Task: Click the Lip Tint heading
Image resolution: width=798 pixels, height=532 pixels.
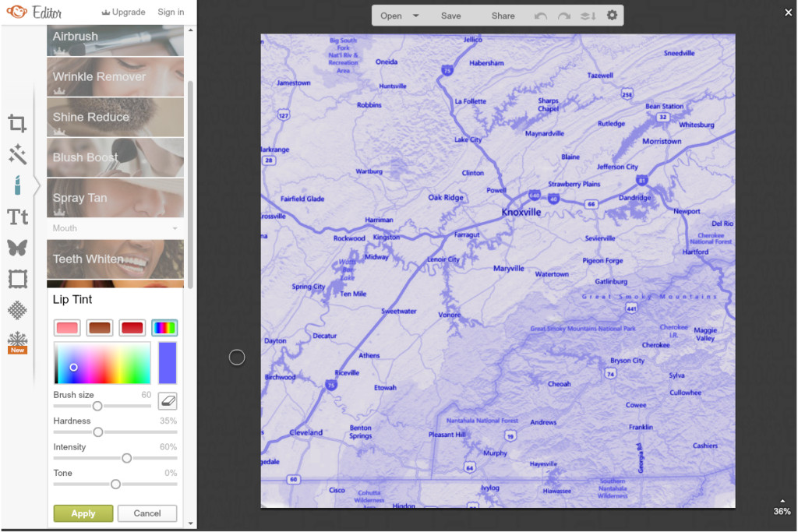Action: click(72, 300)
